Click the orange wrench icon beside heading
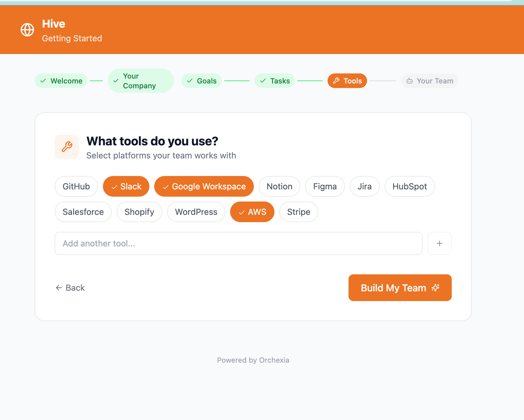The width and height of the screenshot is (524, 420). click(67, 147)
